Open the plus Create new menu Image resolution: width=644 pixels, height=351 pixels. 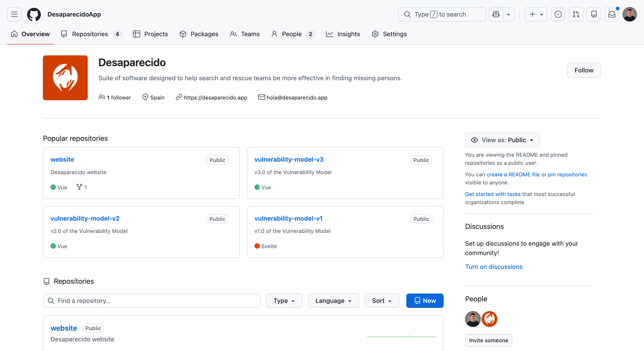(536, 14)
